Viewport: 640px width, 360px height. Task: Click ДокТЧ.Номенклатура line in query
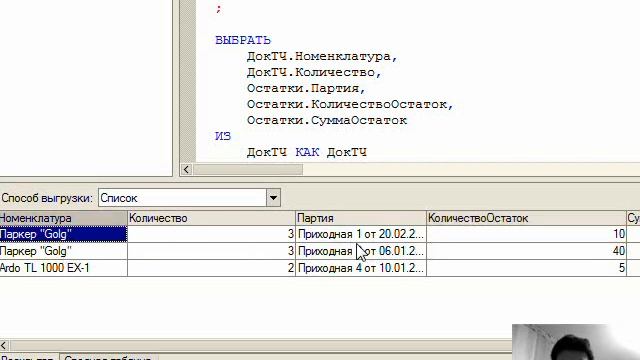(322, 56)
